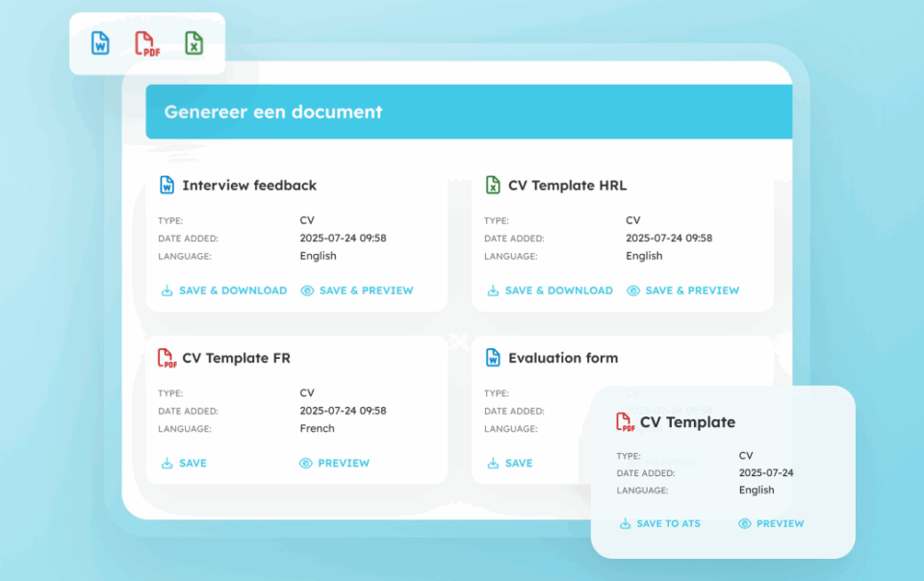Click PDF icon beside CV Template FR
The height and width of the screenshot is (581, 924).
click(x=167, y=358)
